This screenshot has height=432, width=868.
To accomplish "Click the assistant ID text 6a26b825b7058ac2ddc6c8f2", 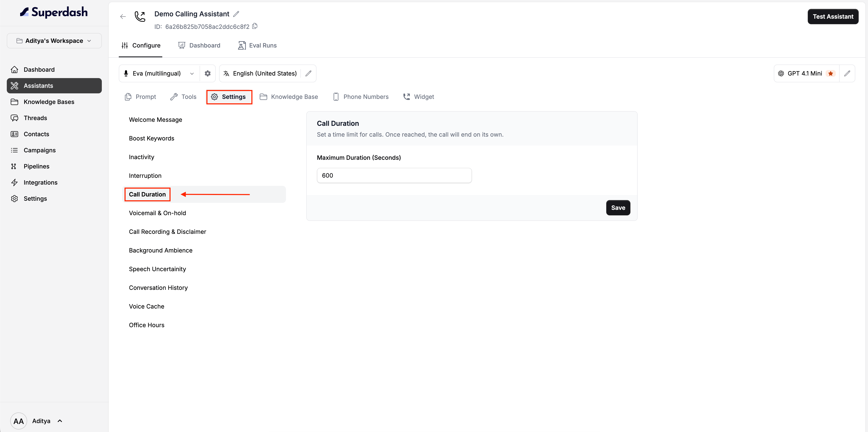I will click(x=207, y=27).
